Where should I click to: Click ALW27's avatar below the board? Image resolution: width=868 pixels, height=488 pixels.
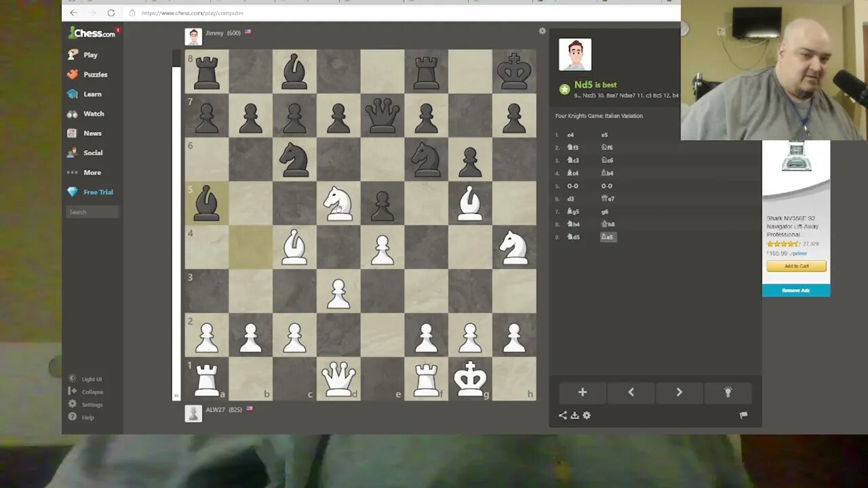pos(193,413)
